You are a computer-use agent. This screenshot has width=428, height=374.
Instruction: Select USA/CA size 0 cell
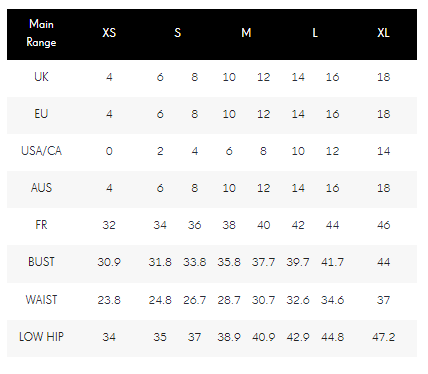point(109,151)
